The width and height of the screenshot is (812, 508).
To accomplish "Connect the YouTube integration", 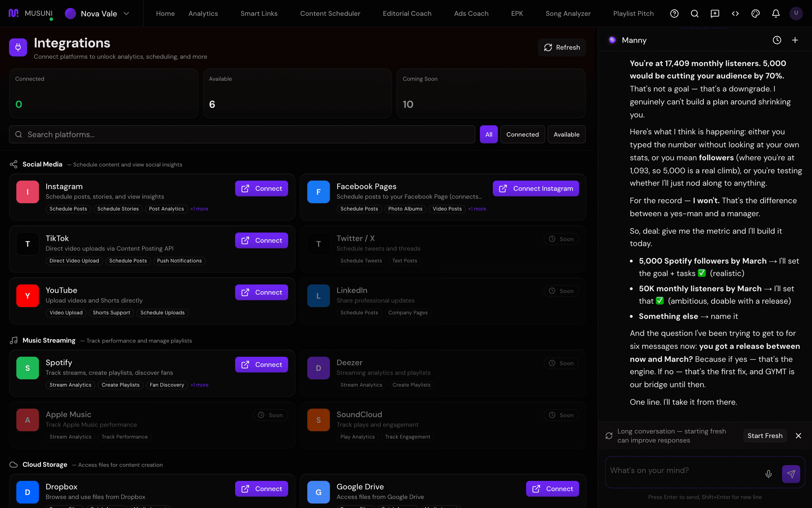I will click(262, 292).
